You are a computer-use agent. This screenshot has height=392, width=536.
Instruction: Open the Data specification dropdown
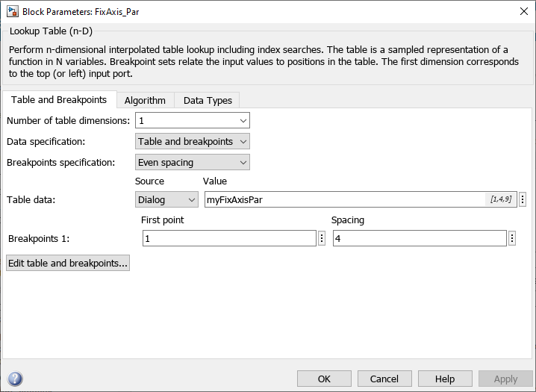coord(192,141)
